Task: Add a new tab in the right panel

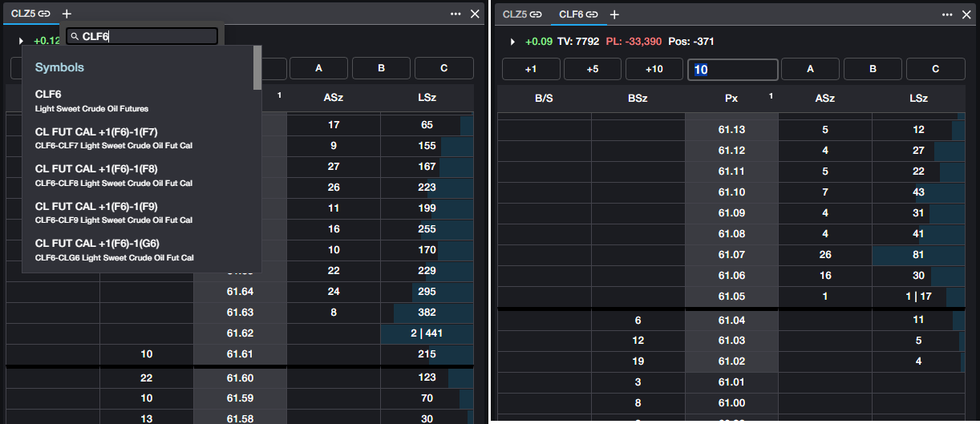Action: [615, 14]
